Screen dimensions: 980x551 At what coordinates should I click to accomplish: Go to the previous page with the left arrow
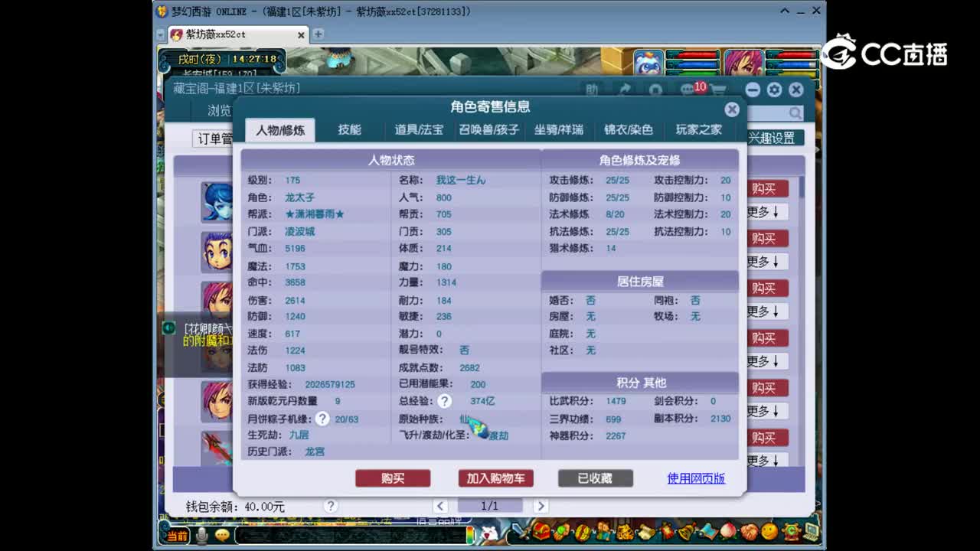click(440, 506)
